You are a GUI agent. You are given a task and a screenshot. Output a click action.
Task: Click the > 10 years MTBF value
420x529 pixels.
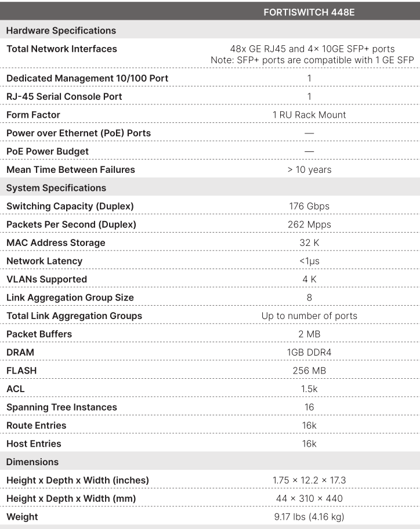[x=309, y=170]
